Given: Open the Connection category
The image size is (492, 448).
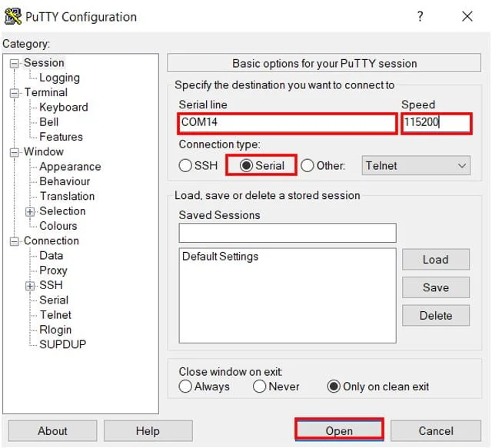Looking at the screenshot, I should coord(52,241).
